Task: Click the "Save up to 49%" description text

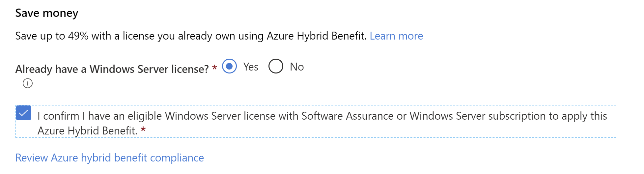Action: point(52,36)
